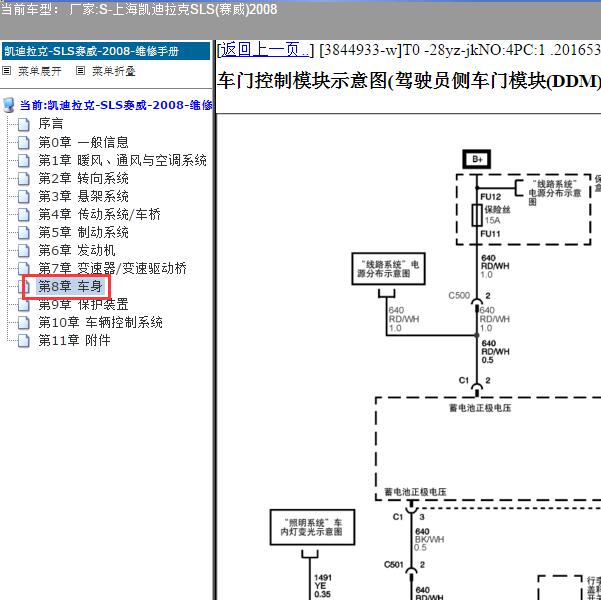Select 第2章 转向系统 chapter
The height and width of the screenshot is (600, 601).
[84, 178]
